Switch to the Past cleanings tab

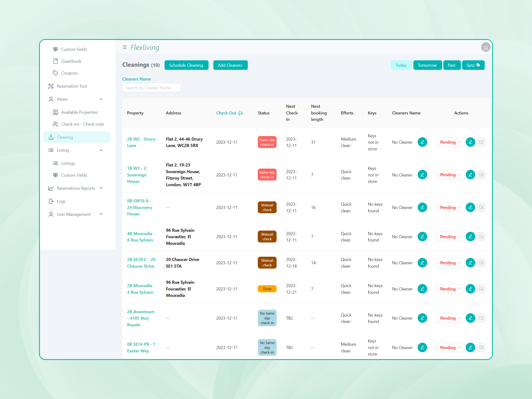click(x=451, y=65)
